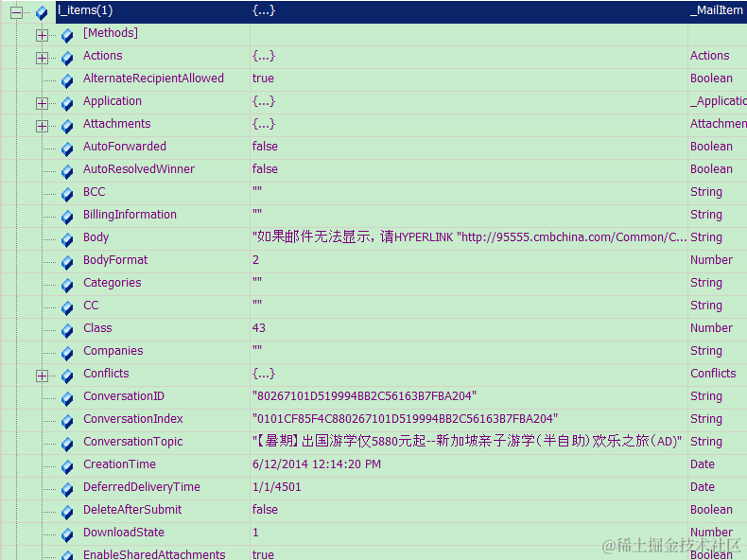Click the blue icon beside l_items(1)
The image size is (747, 560).
42,13
